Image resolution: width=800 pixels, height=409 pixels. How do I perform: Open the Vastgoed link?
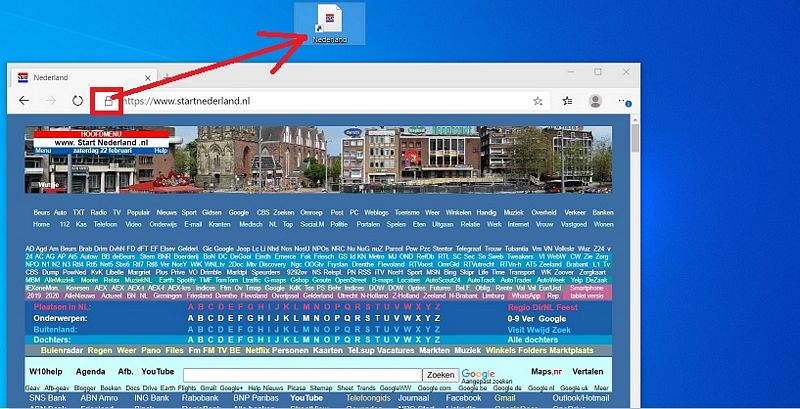pos(573,224)
